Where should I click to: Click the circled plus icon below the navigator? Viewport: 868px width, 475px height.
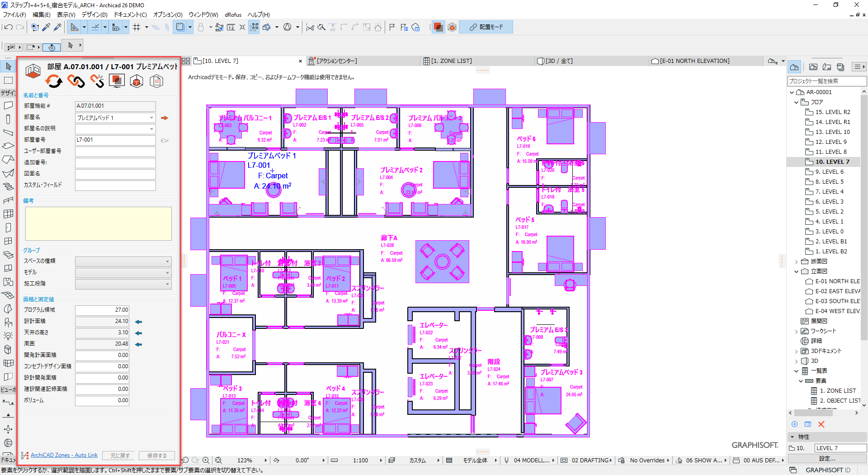tap(794, 424)
